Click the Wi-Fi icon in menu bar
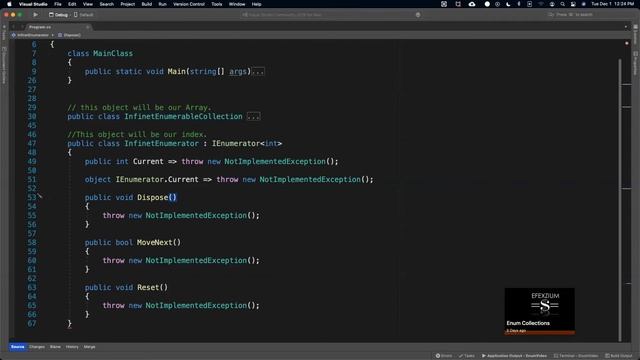This screenshot has height=360, width=640. click(541, 4)
